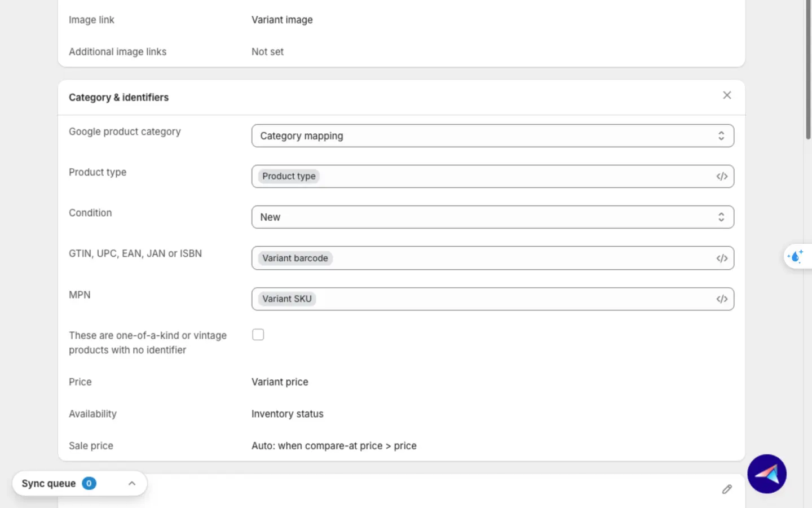Image resolution: width=812 pixels, height=508 pixels.
Task: Close the Category & identifiers section
Action: (727, 95)
